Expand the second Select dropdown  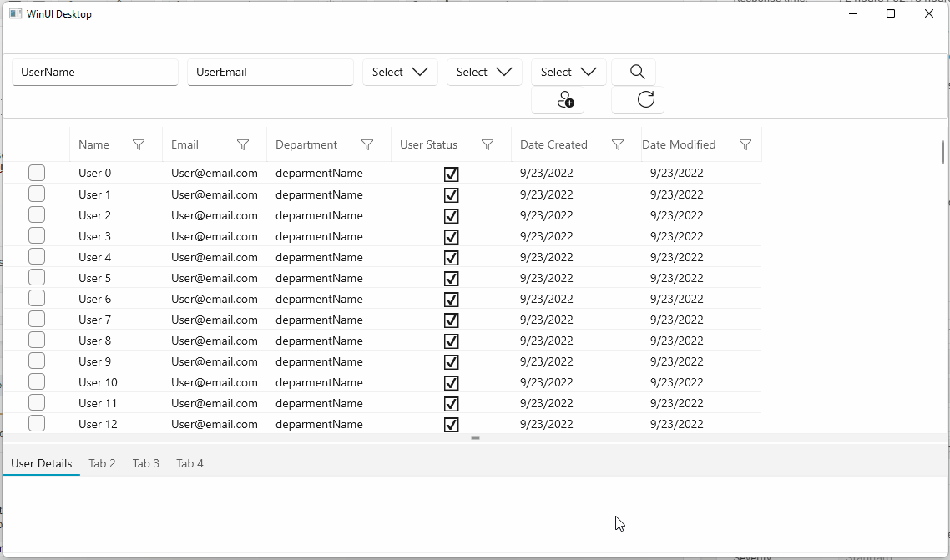[x=484, y=72]
